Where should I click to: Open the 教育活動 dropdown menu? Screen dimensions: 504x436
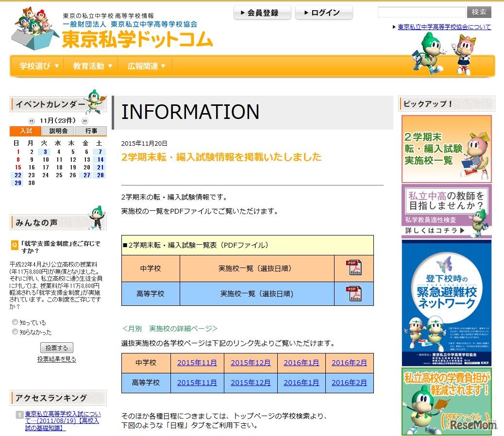(91, 66)
